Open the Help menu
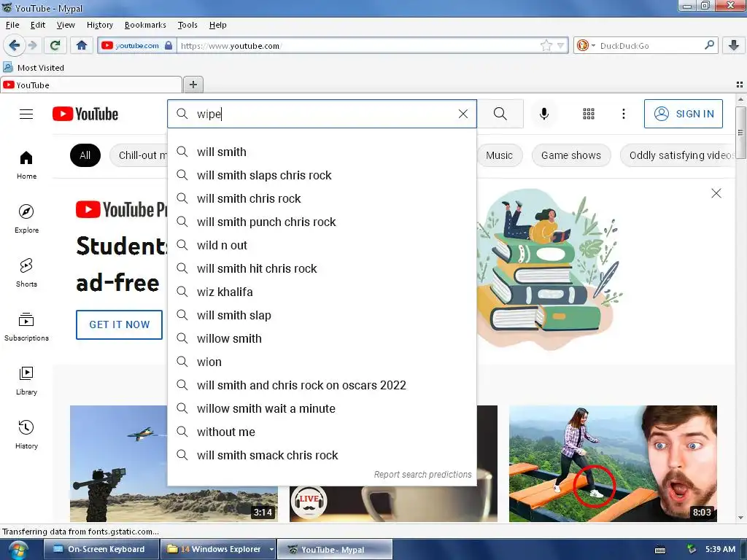 pyautogui.click(x=217, y=25)
